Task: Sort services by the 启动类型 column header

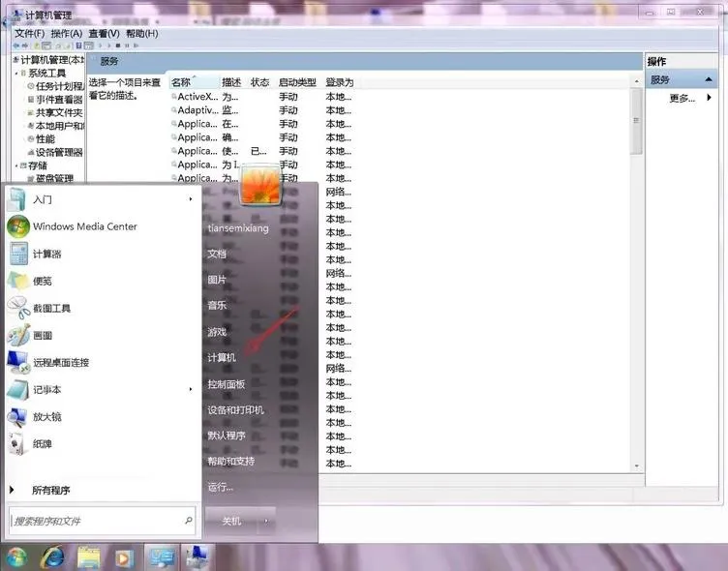Action: pos(297,82)
